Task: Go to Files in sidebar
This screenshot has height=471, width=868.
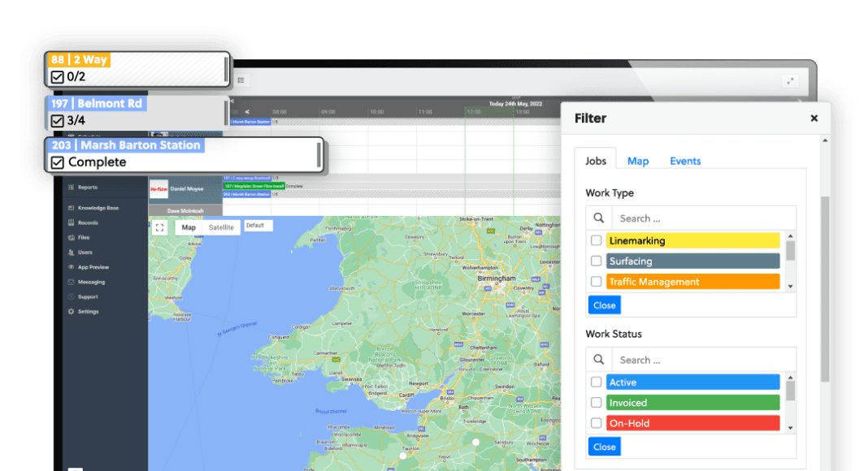Action: pos(72,238)
